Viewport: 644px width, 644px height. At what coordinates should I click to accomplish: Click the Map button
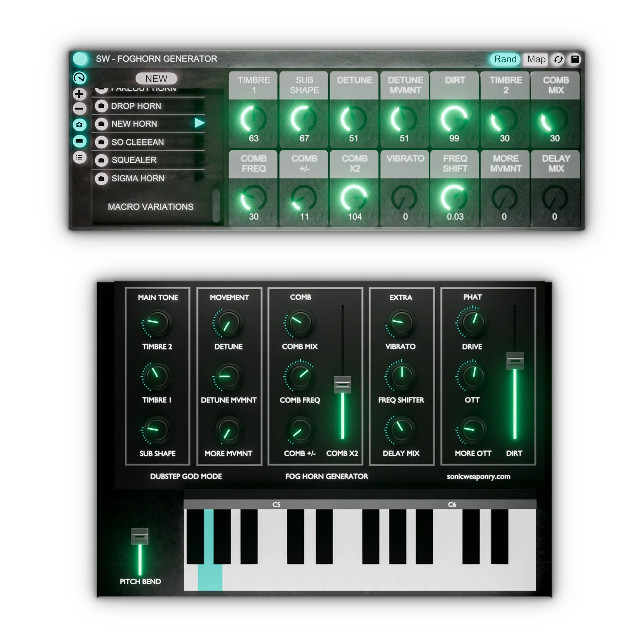pos(536,59)
